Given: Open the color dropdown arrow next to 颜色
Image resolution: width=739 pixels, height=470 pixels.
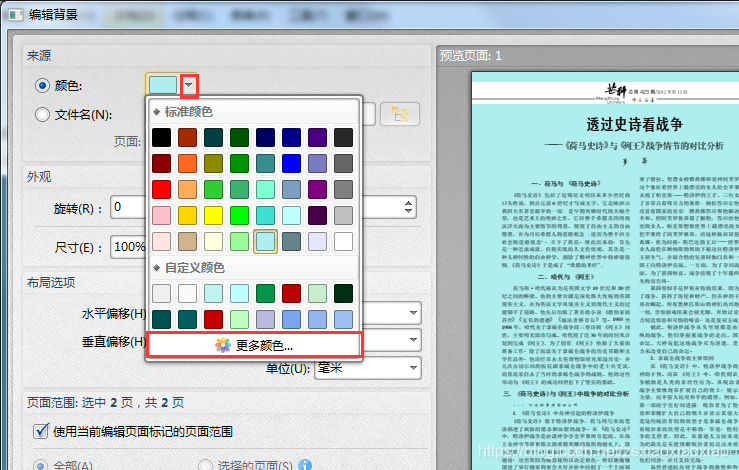Looking at the screenshot, I should click(189, 85).
